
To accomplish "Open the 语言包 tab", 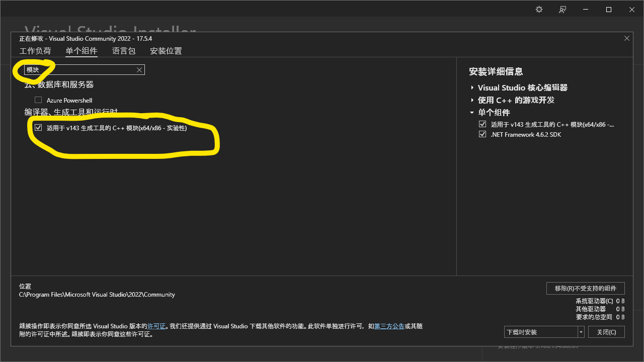I will (x=124, y=51).
